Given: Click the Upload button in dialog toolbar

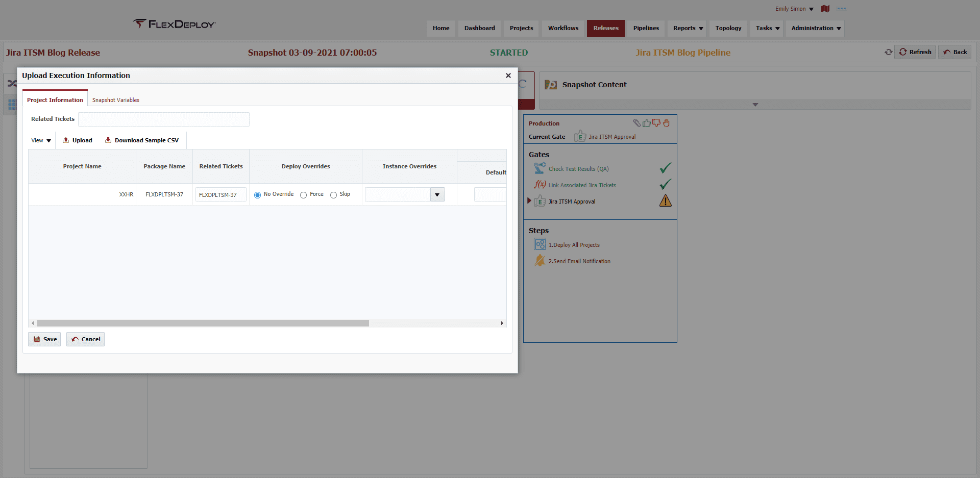Looking at the screenshot, I should [x=78, y=140].
